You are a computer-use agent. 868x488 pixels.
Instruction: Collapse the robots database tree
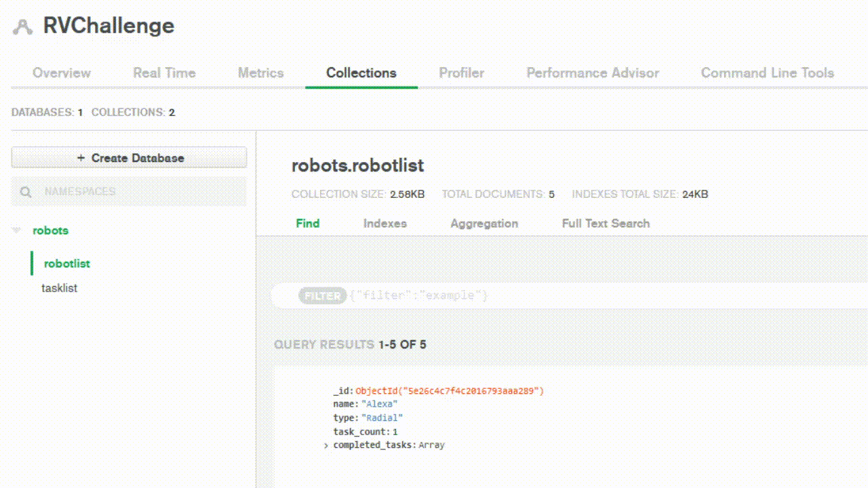pyautogui.click(x=16, y=230)
